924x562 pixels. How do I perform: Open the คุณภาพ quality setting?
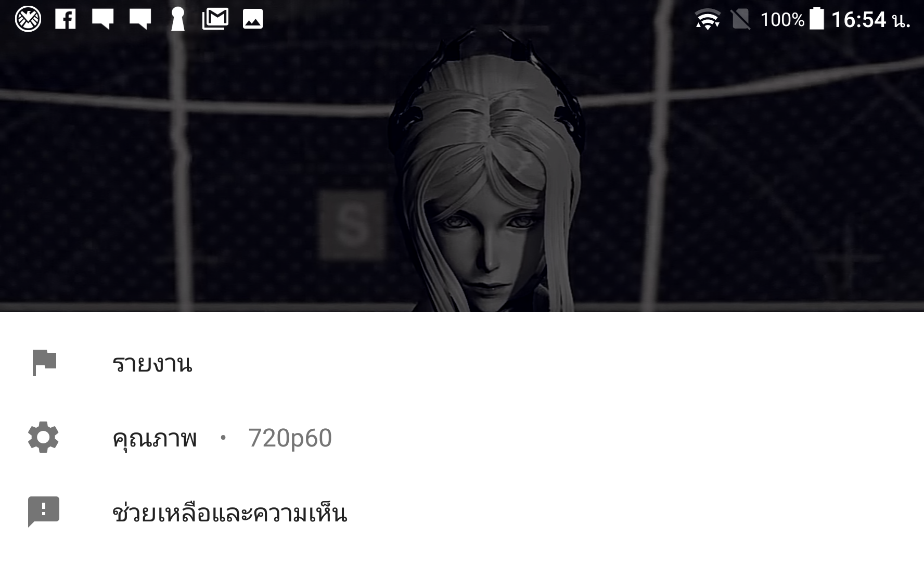462,438
